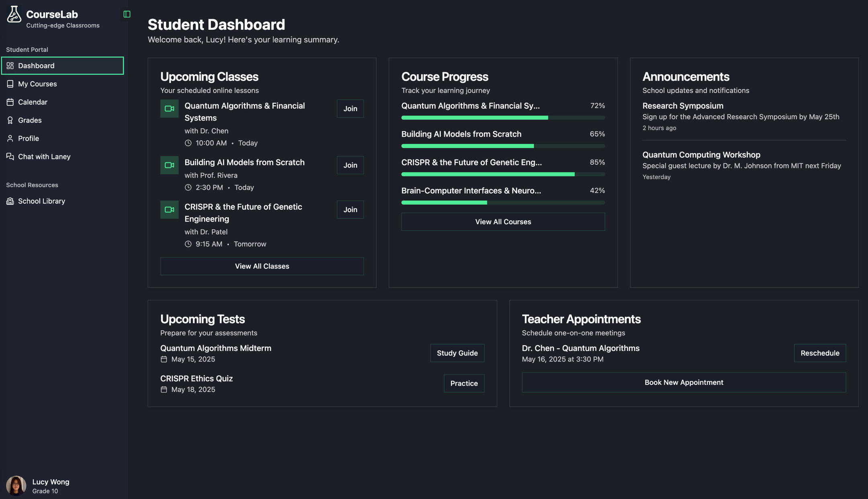Click video camera icon for Building AI Models
Screen dimensions: 868x499
point(169,165)
